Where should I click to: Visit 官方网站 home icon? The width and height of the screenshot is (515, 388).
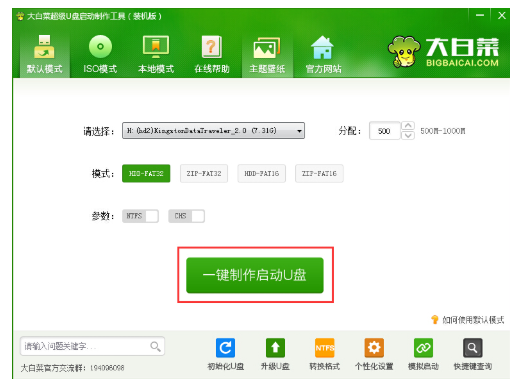point(323,54)
